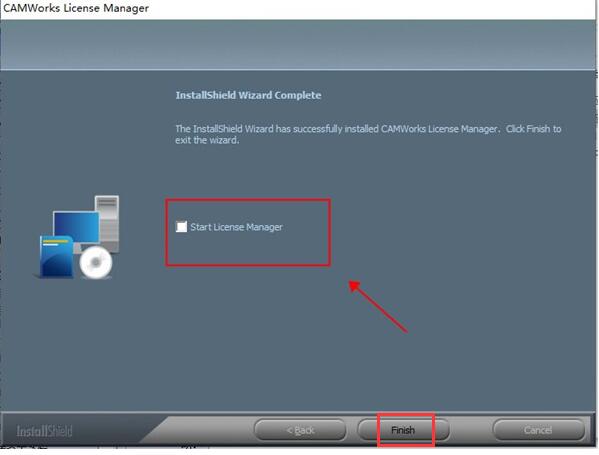Click the blue software box graphic
599x455 pixels.
point(57,256)
